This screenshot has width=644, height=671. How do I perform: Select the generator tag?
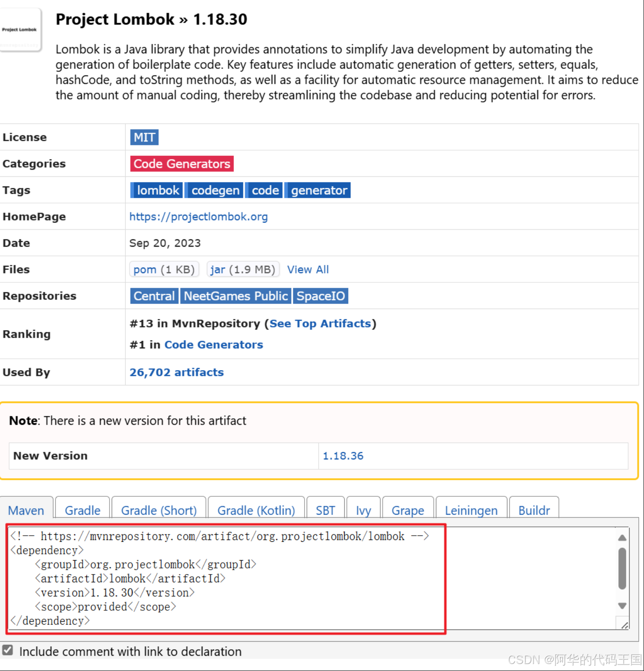coord(319,190)
